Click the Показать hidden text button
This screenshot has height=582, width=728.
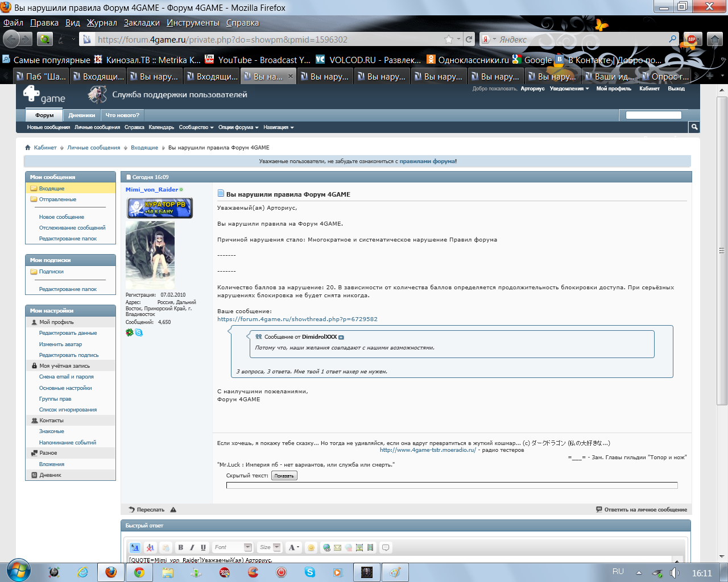click(284, 476)
